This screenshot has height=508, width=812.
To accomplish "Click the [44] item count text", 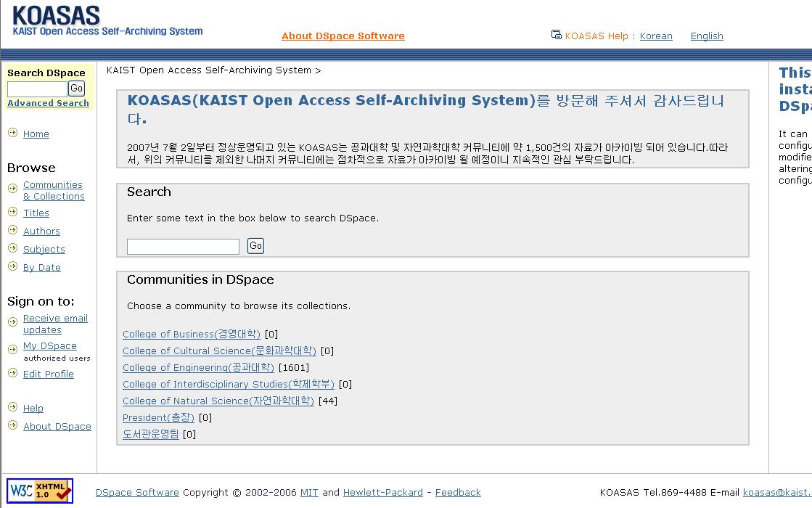I will [328, 401].
